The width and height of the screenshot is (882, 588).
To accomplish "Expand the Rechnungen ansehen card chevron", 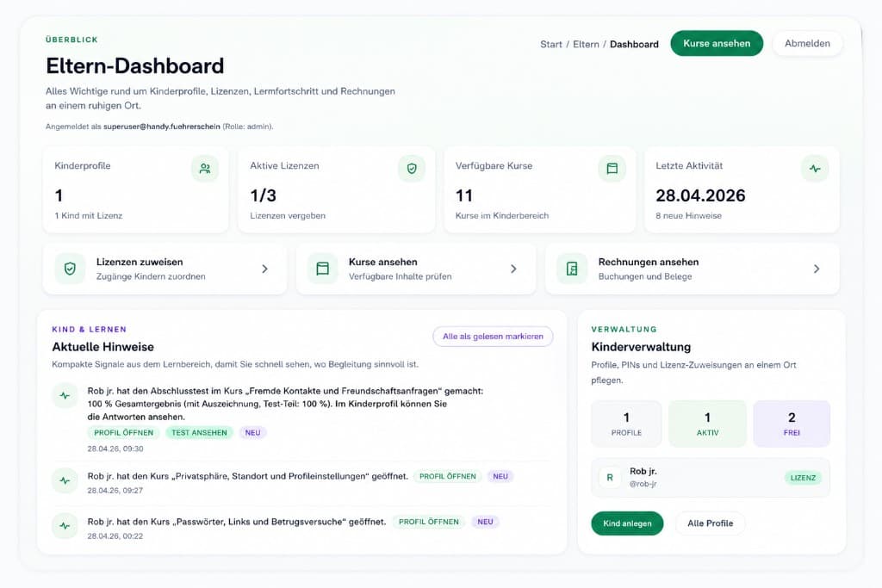I will [817, 269].
